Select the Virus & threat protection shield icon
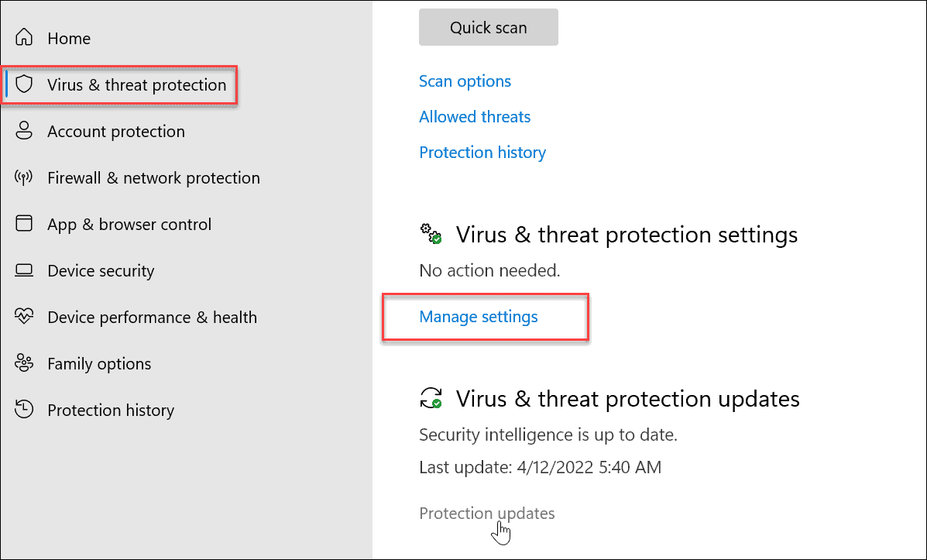 click(26, 84)
